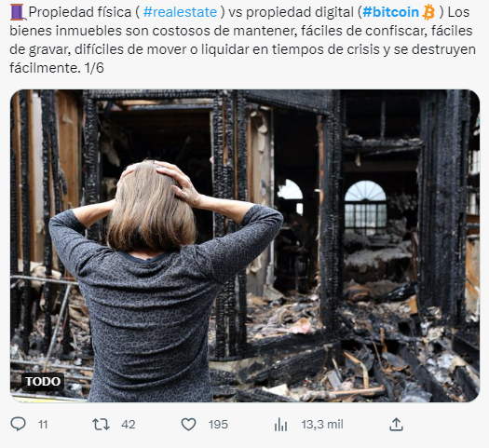Click the reply speech bubble icon
489x448 pixels.
[18, 425]
